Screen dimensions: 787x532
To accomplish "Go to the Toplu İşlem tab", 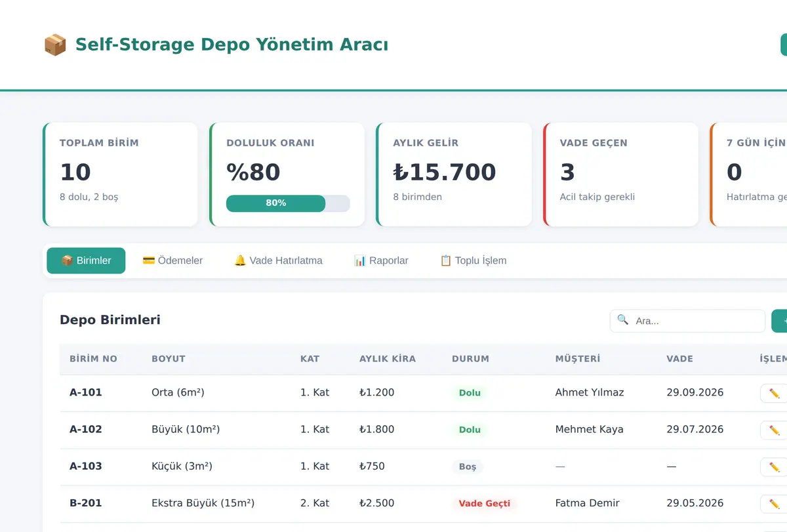I will (x=473, y=260).
